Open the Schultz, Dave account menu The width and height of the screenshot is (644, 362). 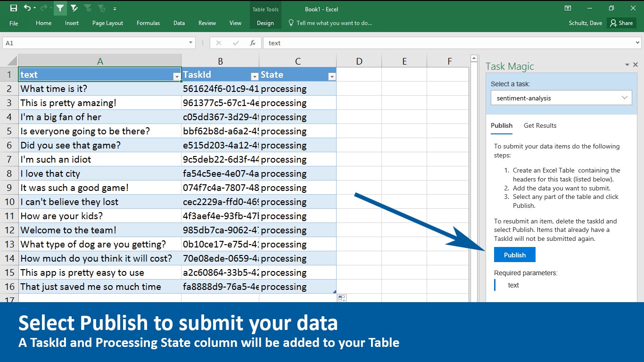coord(586,23)
